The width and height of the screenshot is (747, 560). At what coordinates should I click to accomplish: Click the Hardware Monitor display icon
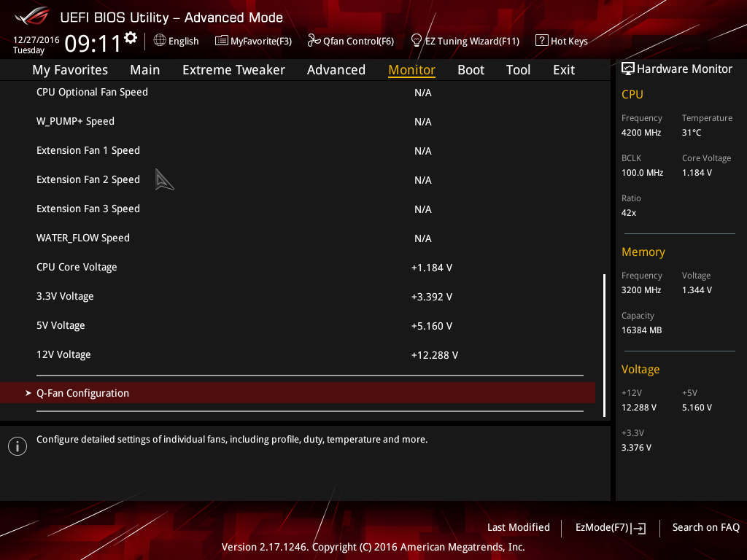tap(628, 69)
